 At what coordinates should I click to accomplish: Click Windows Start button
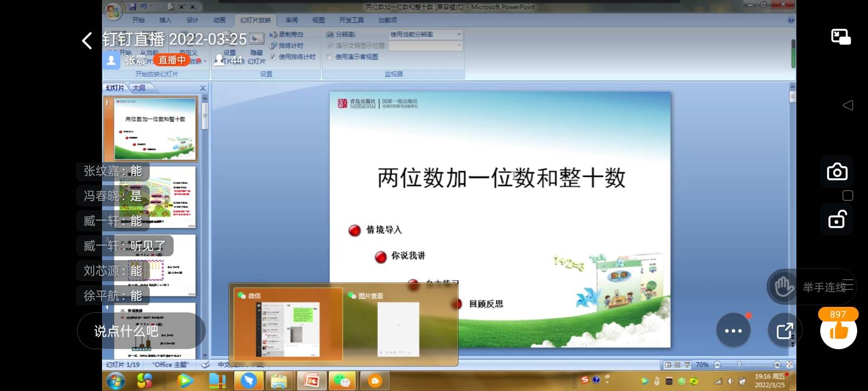115,381
